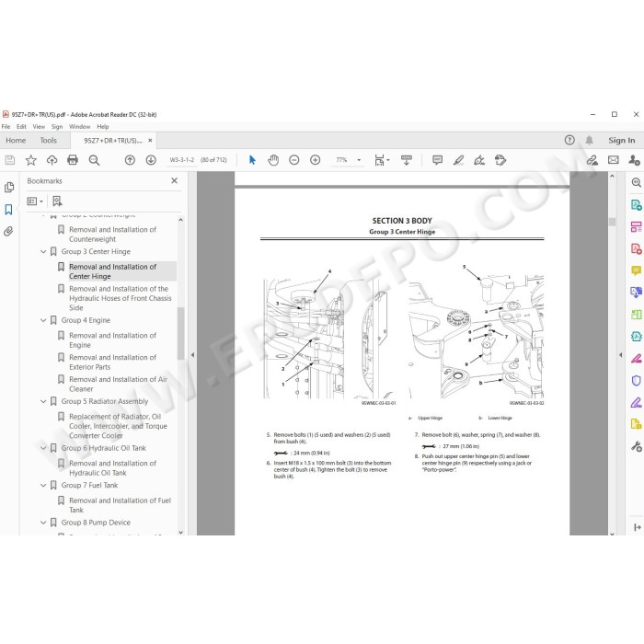The image size is (644, 644).
Task: Open the Sign document tool
Action: click(479, 160)
